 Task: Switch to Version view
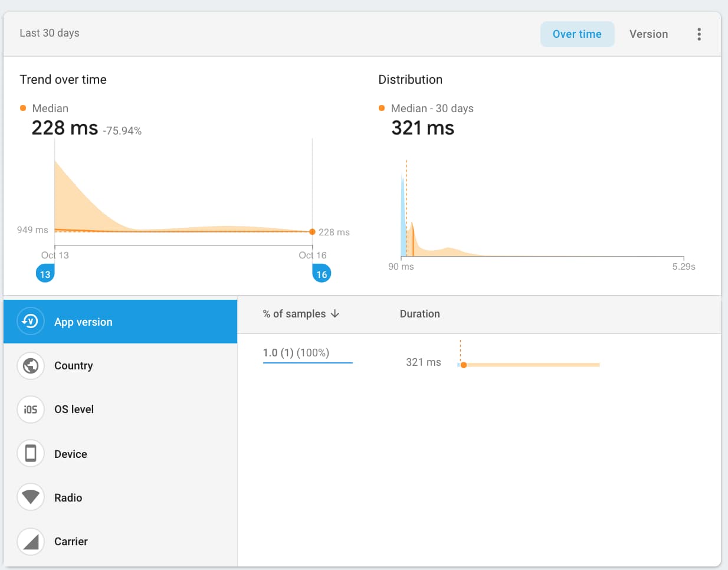coord(648,34)
